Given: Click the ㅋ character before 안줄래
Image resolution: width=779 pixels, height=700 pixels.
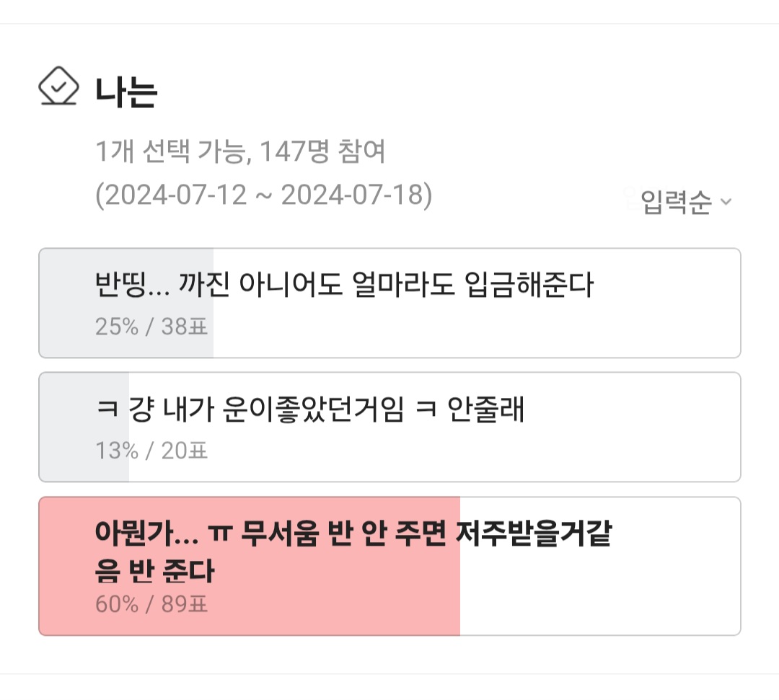Looking at the screenshot, I should tap(426, 410).
